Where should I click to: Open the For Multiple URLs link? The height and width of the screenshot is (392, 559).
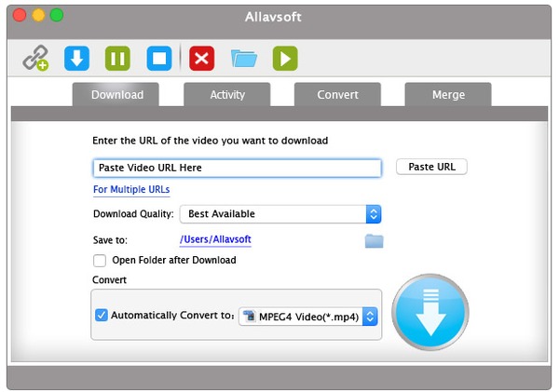click(x=131, y=190)
